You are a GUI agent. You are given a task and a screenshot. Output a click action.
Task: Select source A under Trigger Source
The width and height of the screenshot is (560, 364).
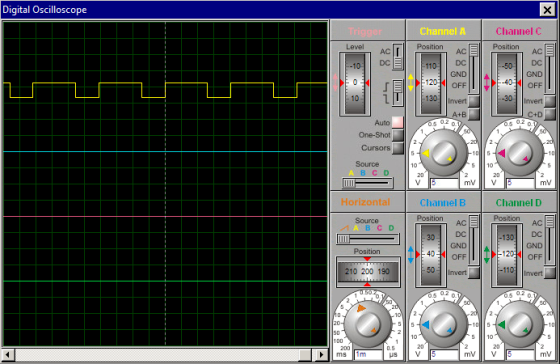[351, 173]
